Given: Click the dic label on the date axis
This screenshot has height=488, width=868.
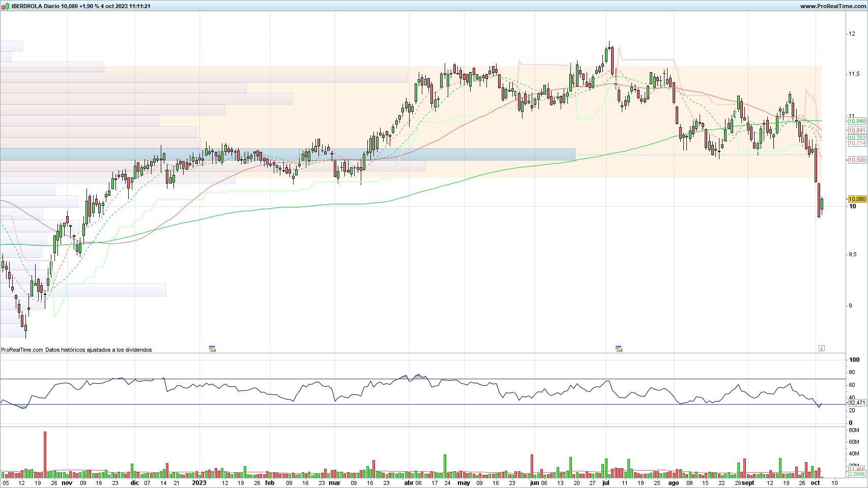Looking at the screenshot, I should click(134, 483).
